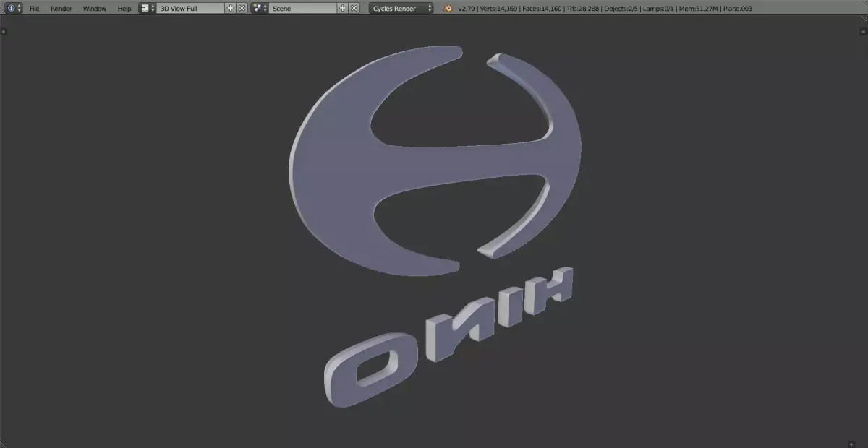This screenshot has width=868, height=448.
Task: Add a new scene with the plus button
Action: [342, 8]
